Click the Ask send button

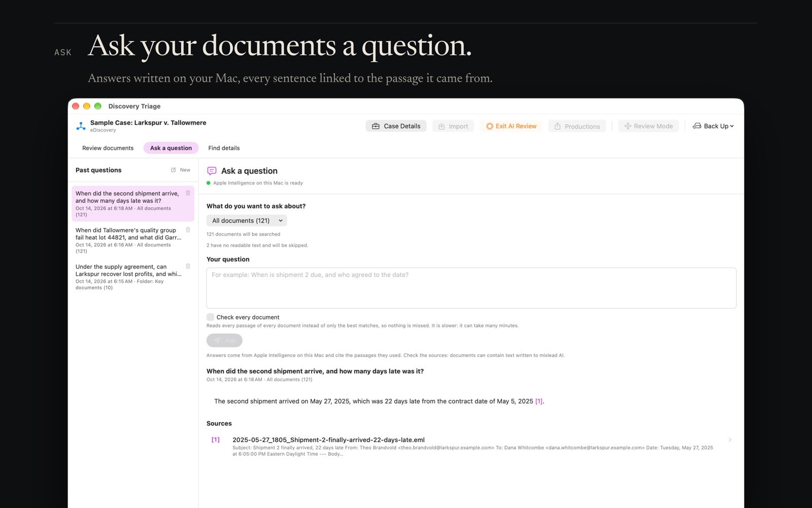(224, 340)
